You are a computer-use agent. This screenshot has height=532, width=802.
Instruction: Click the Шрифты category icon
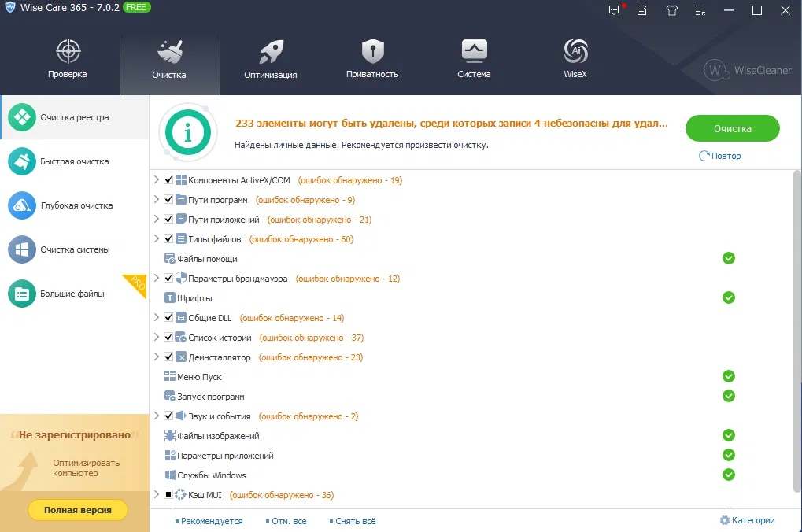170,297
